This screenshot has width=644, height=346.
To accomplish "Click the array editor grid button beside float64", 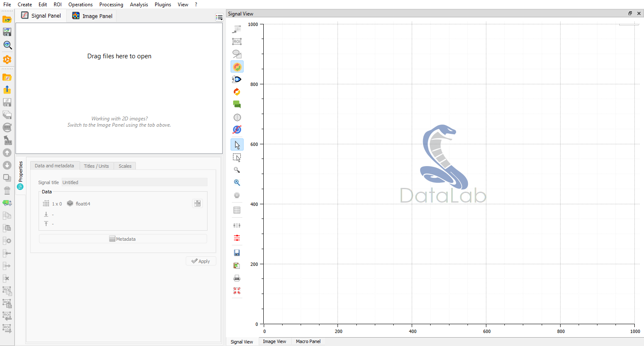I will click(x=197, y=203).
